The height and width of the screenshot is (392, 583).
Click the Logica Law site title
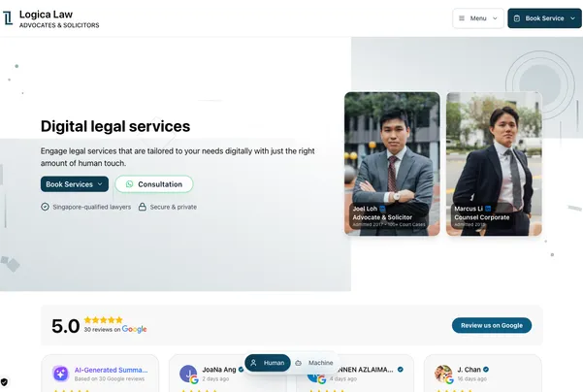pos(46,15)
